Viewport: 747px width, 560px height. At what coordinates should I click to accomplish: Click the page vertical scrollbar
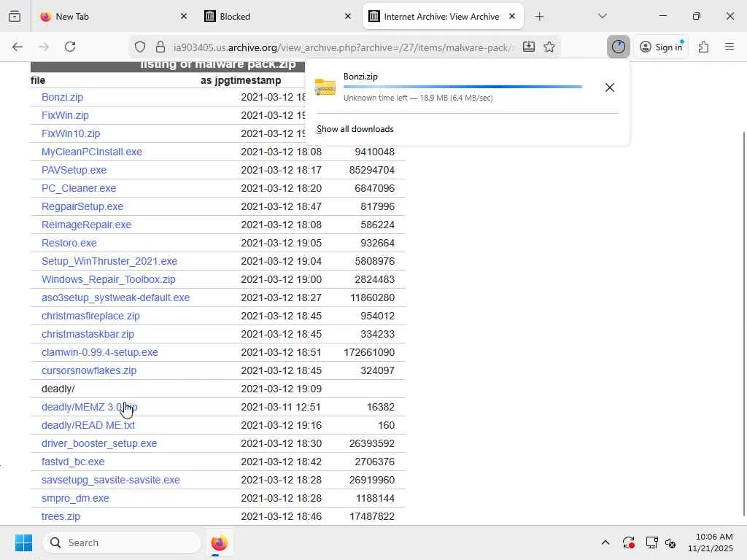coord(743,324)
